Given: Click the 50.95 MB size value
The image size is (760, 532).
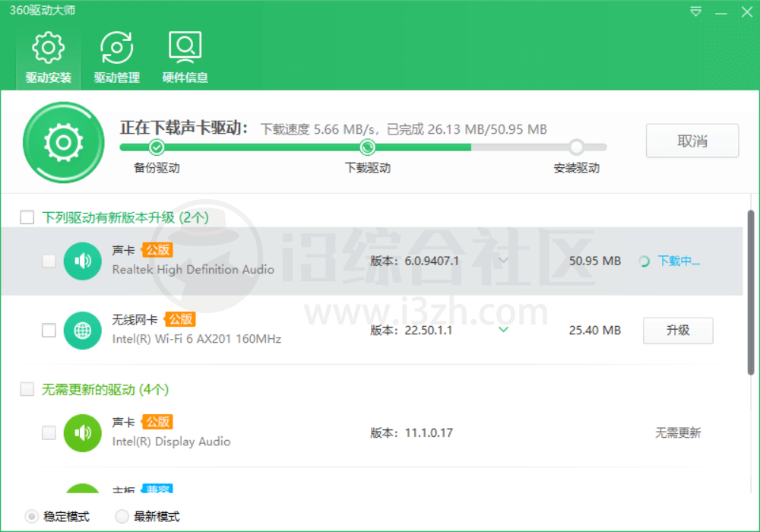Looking at the screenshot, I should coord(595,261).
